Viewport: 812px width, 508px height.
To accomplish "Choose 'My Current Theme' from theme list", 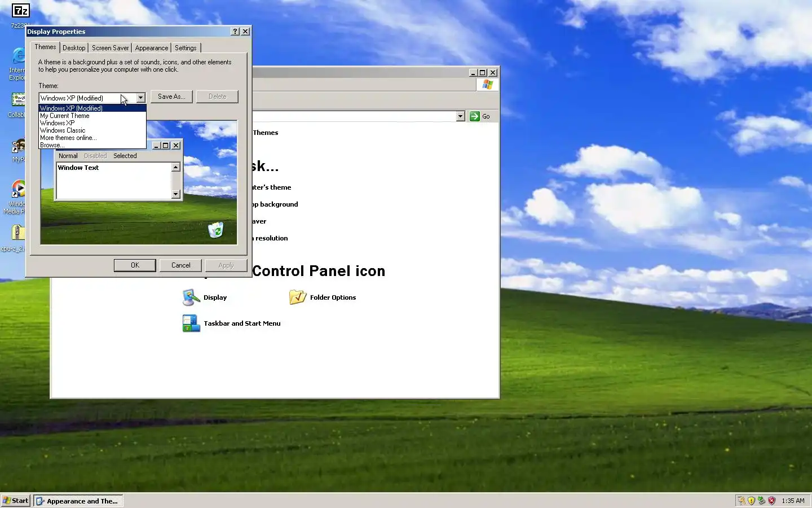I will coord(92,116).
